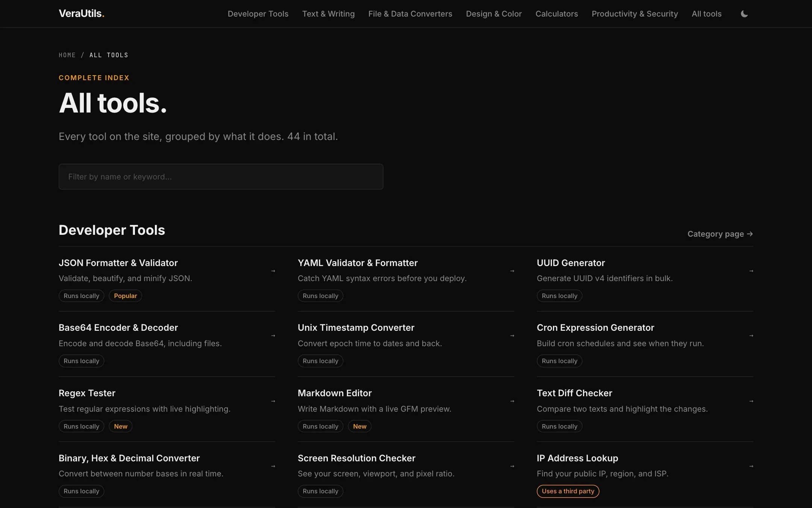Click the arrow on IP Address Lookup

tap(751, 466)
